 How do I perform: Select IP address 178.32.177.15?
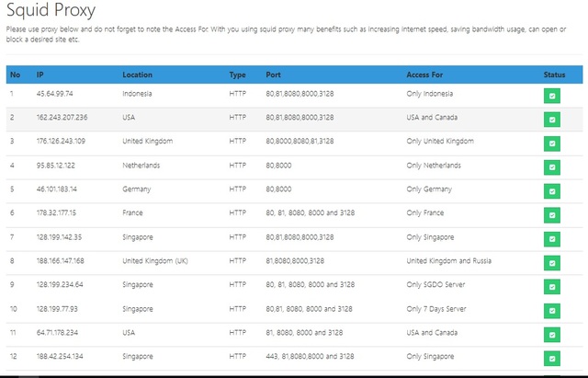56,212
